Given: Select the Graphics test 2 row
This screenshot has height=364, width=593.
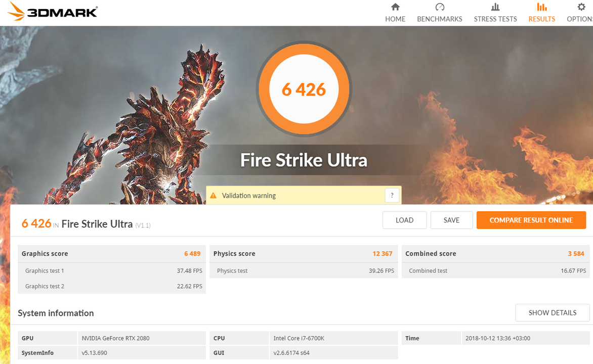Looking at the screenshot, I should pos(111,286).
